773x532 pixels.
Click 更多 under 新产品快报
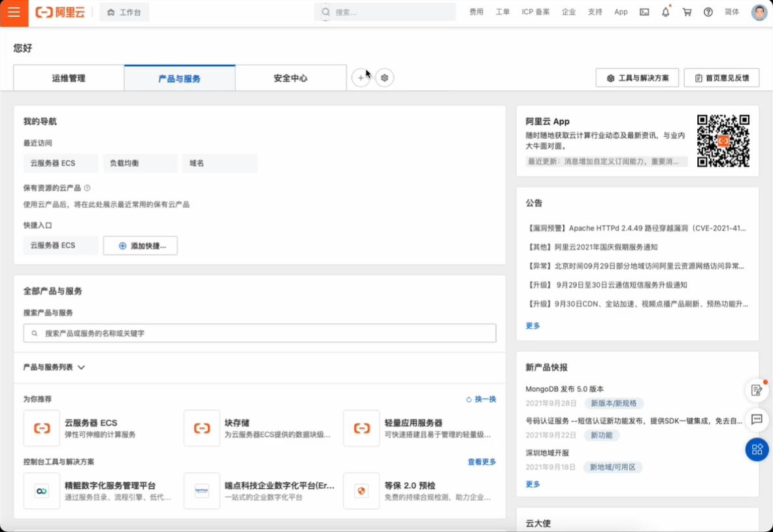point(533,484)
